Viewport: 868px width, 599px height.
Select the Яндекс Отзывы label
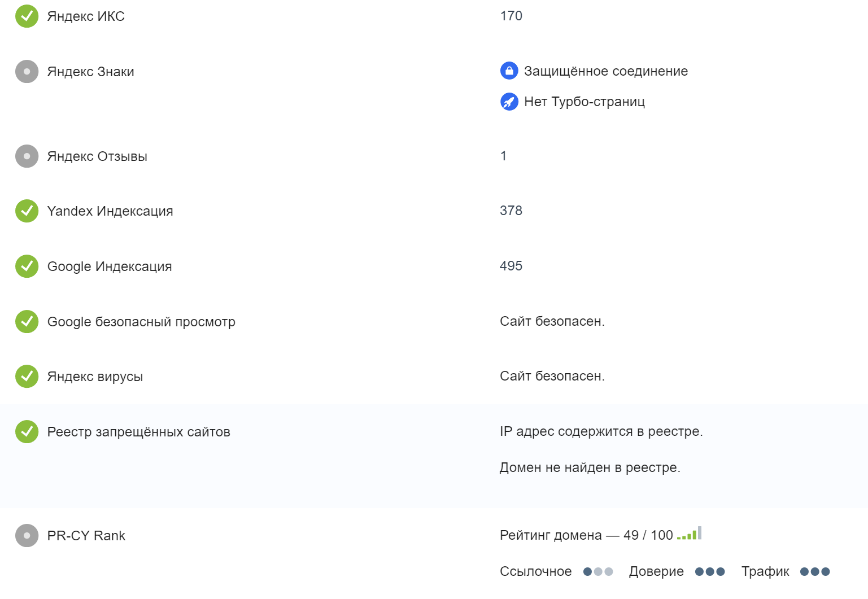click(x=97, y=156)
